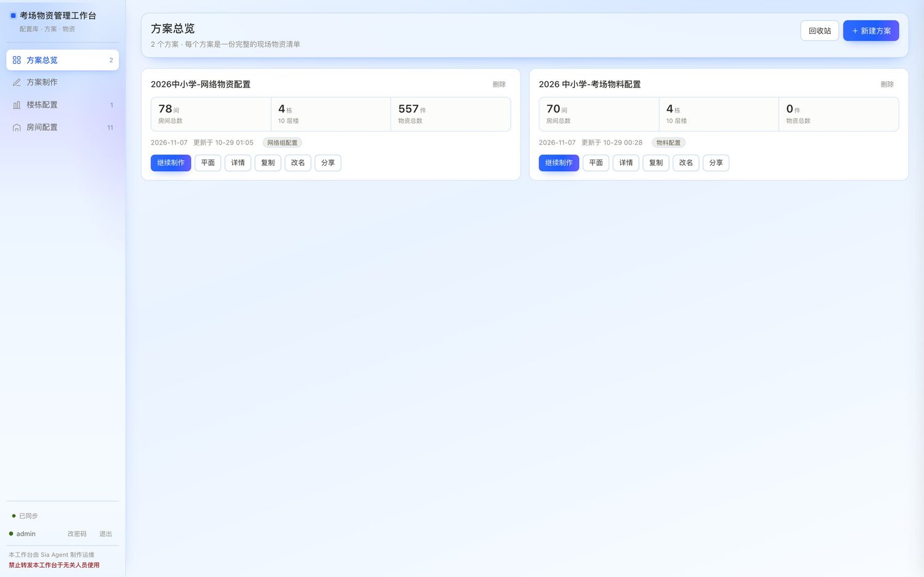Click the 新建方案 button
The image size is (924, 577).
coord(871,31)
